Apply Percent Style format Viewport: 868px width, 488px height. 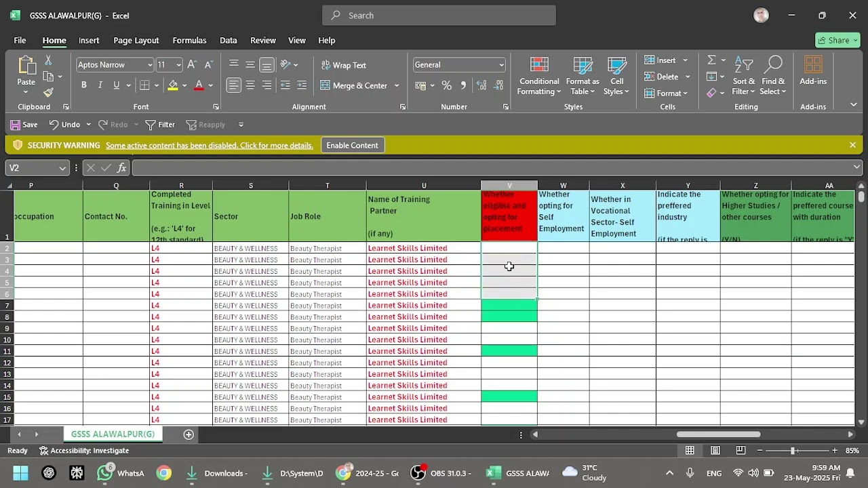click(446, 85)
